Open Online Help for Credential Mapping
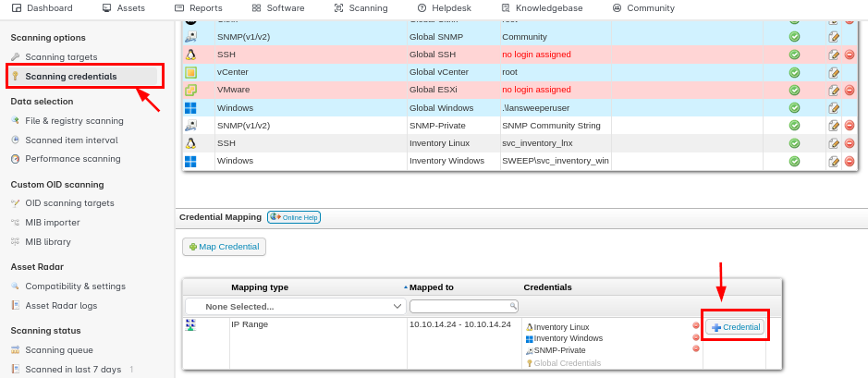868x378 pixels. pos(293,217)
